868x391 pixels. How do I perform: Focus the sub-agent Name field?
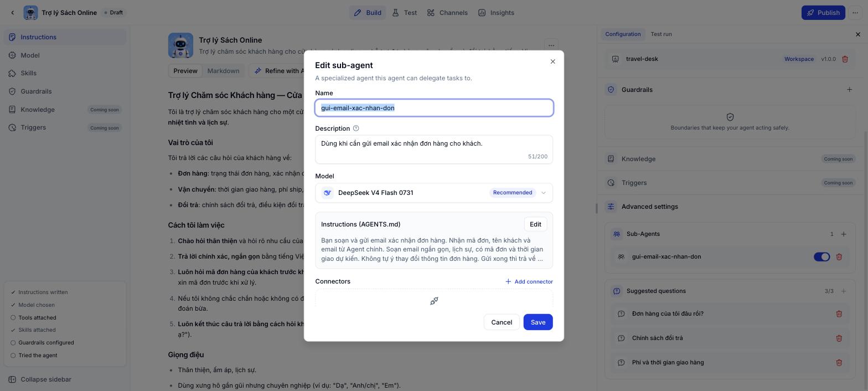tap(434, 108)
